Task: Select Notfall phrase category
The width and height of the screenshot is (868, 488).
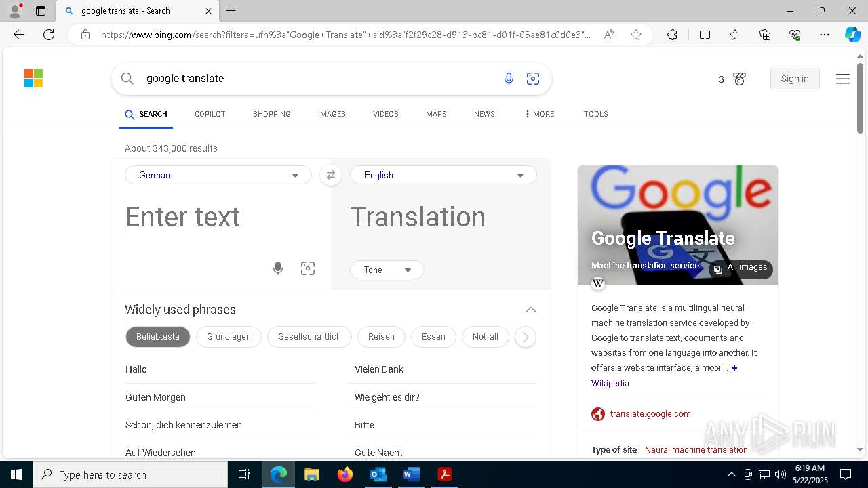Action: point(486,337)
